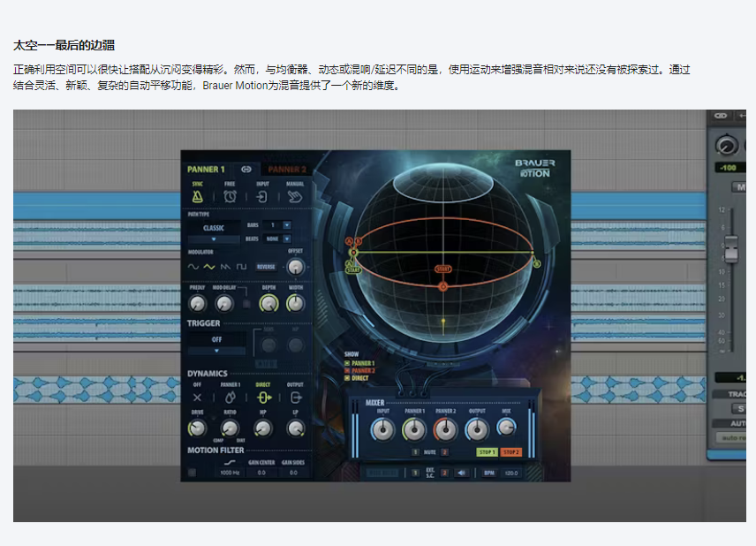This screenshot has width=756, height=546.
Task: Click the 1000 Hz frequency field
Action: 230,473
